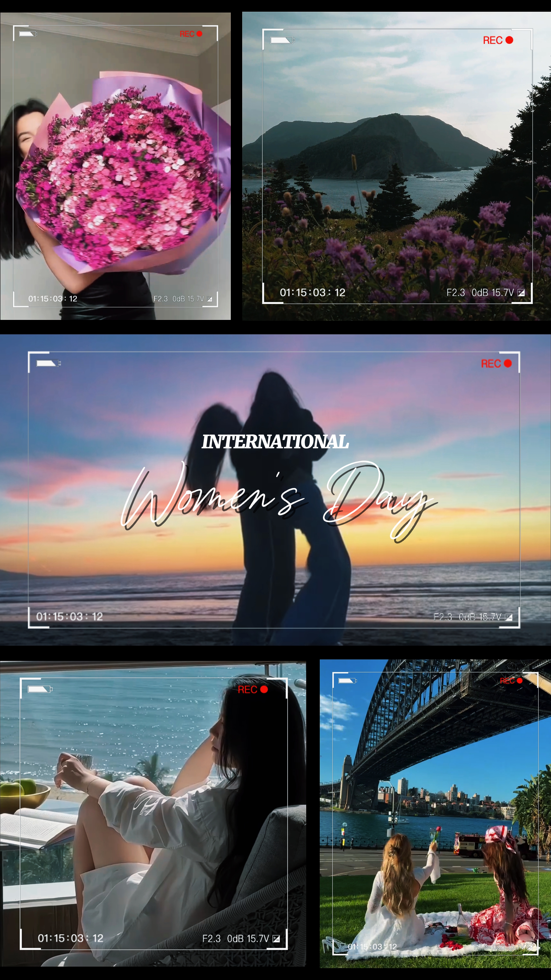Screen dimensions: 551x980
Task: Click the battery icon on mountain landscape photo
Action: pos(282,40)
